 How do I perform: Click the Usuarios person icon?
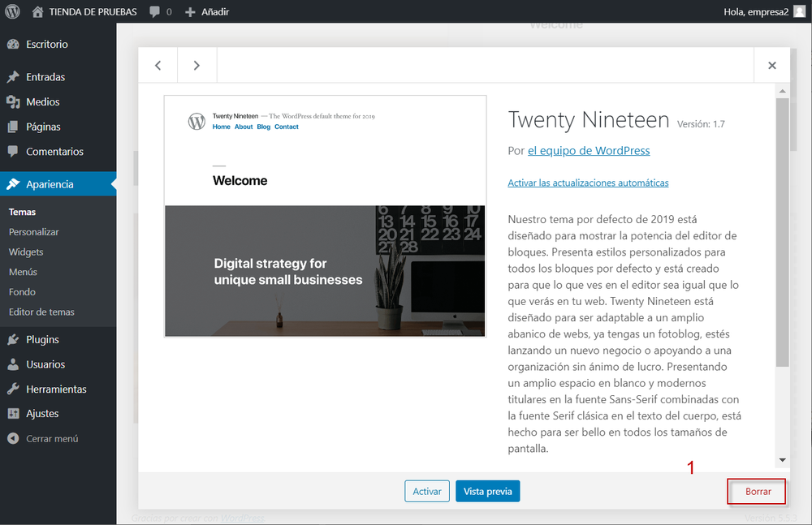(x=14, y=364)
